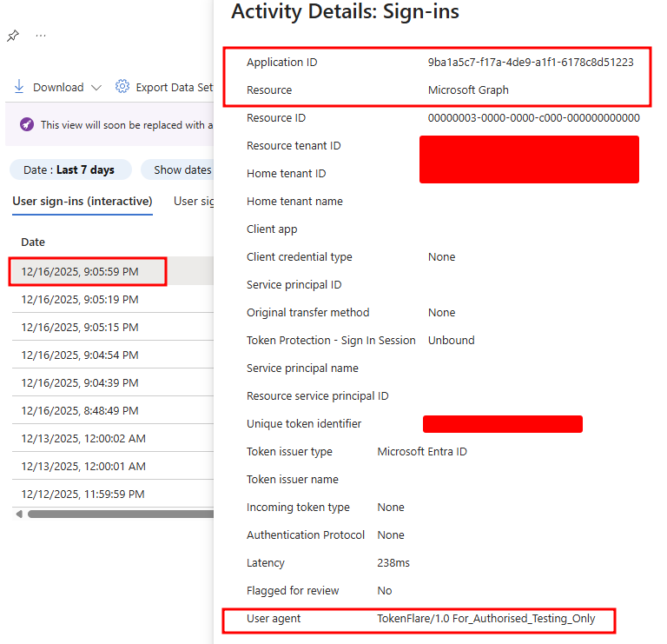Expand the Download dropdown chevron
667x644 pixels.
[x=96, y=88]
